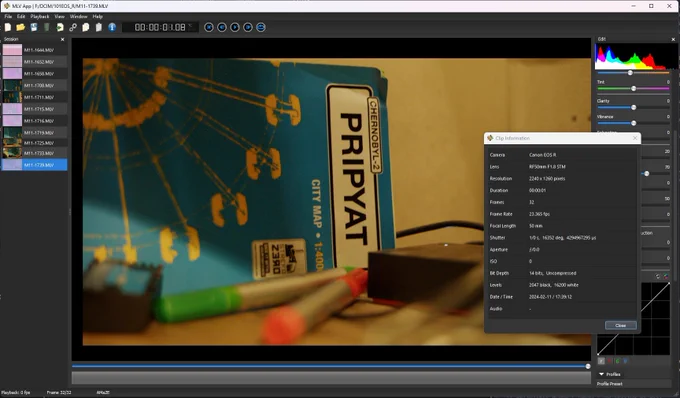Start playback with the Play button

(x=235, y=27)
